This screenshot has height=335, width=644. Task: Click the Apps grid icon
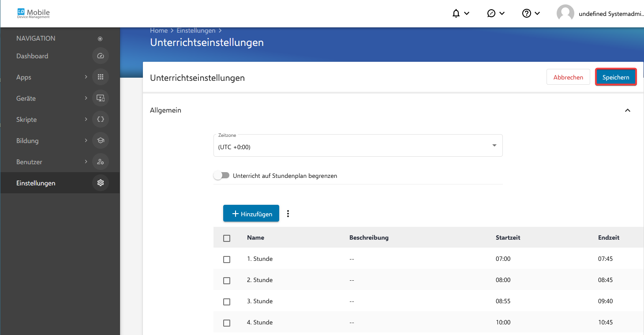point(101,77)
